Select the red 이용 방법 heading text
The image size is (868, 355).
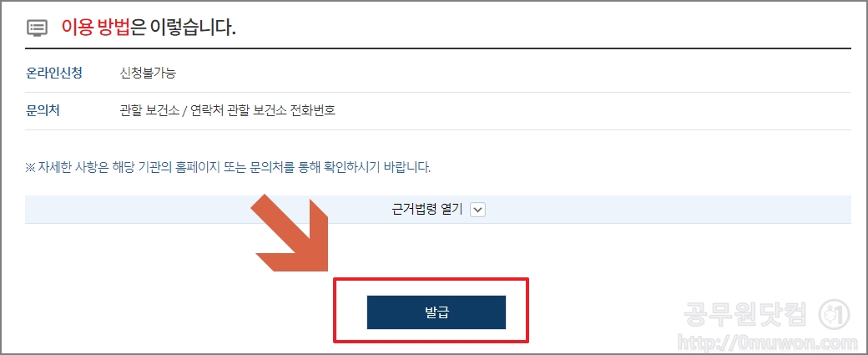click(95, 28)
